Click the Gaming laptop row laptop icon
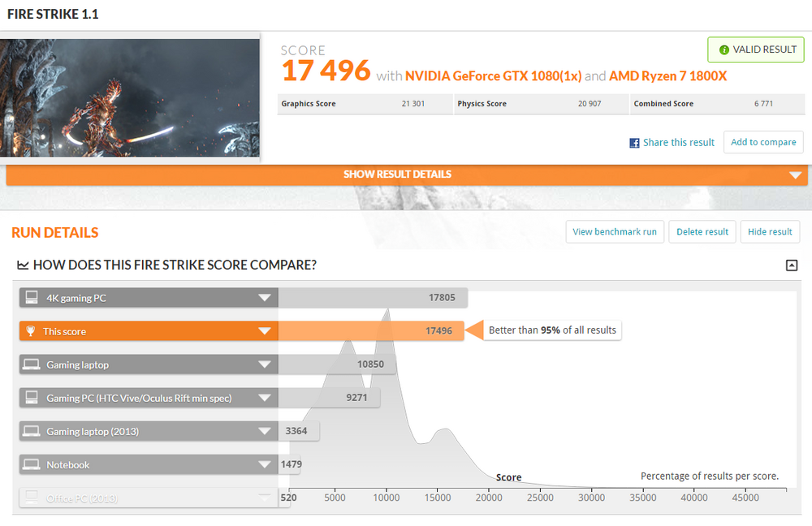Viewport: 812px width, 526px height. (32, 364)
